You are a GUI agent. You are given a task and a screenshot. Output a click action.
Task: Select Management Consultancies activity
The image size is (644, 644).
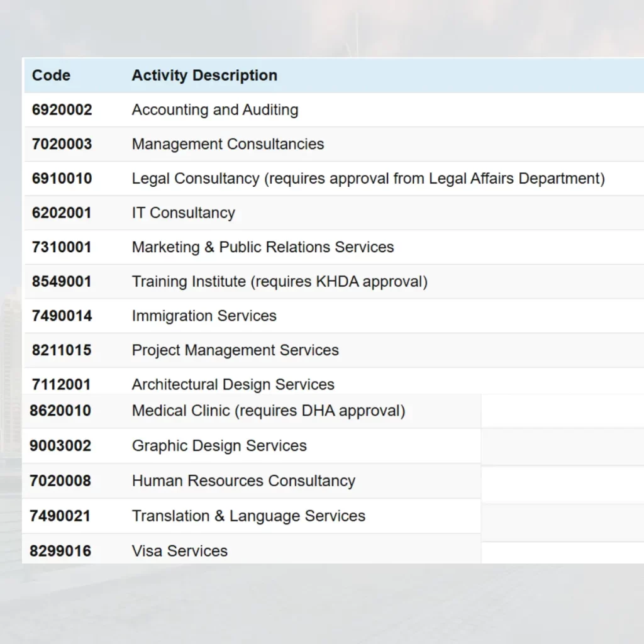coord(228,144)
